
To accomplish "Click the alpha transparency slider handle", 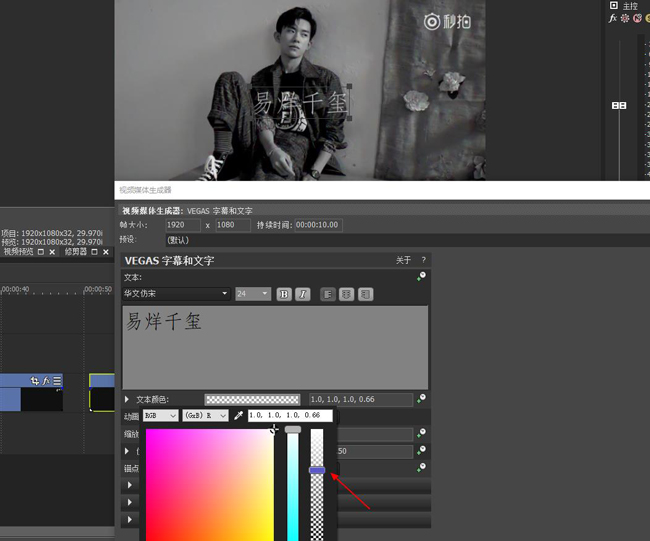I will pyautogui.click(x=317, y=470).
